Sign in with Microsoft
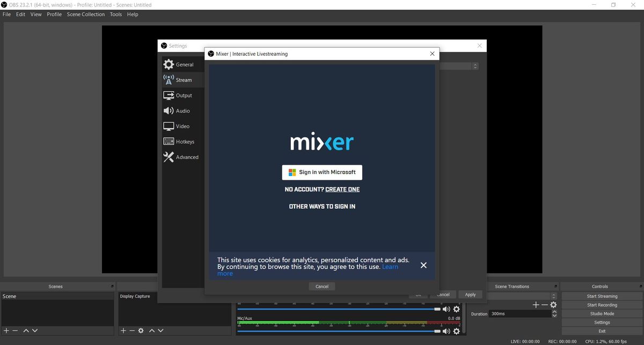The height and width of the screenshot is (345, 644). coord(322,172)
